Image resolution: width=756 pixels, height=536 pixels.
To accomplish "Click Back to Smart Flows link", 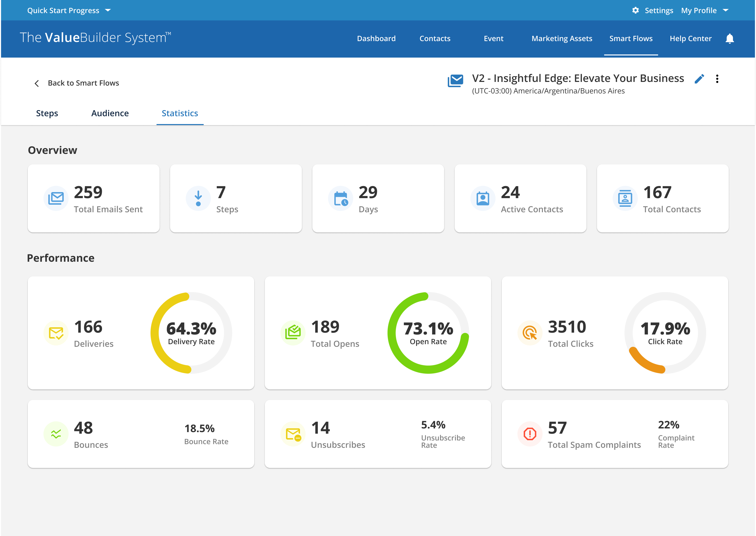I will (83, 83).
